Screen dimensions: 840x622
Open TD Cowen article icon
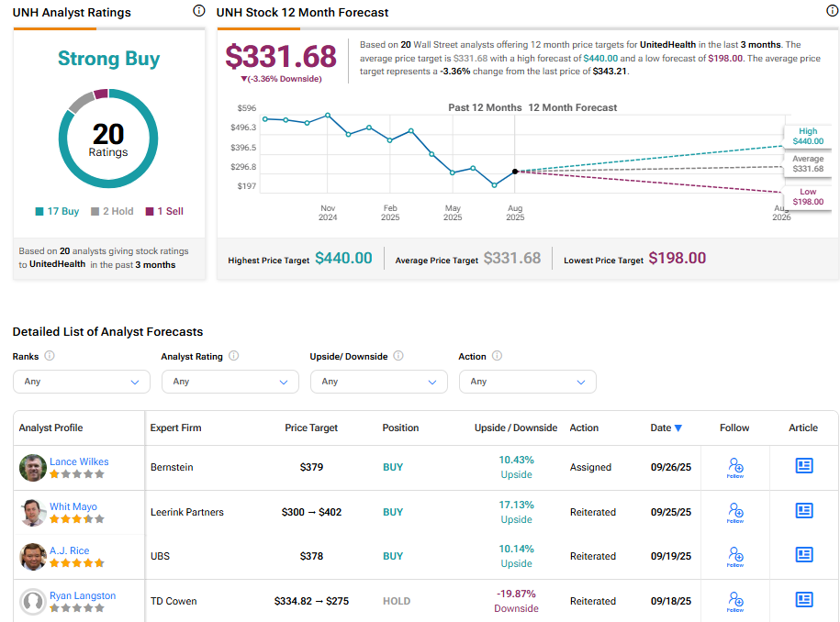(x=804, y=600)
